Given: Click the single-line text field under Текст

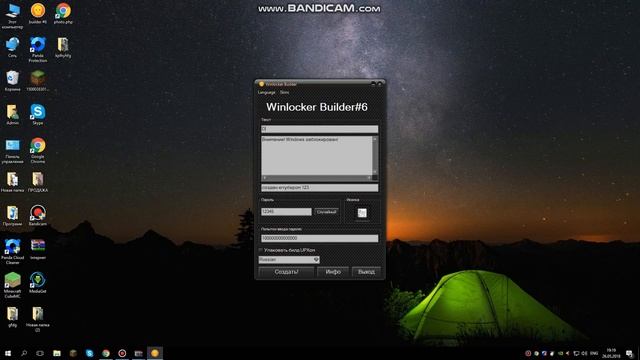Looking at the screenshot, I should (320, 129).
